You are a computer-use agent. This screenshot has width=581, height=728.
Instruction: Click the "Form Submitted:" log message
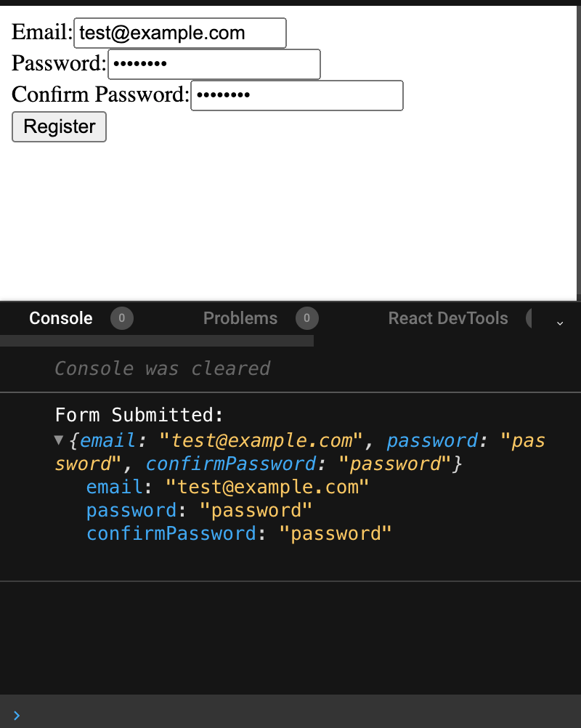139,415
